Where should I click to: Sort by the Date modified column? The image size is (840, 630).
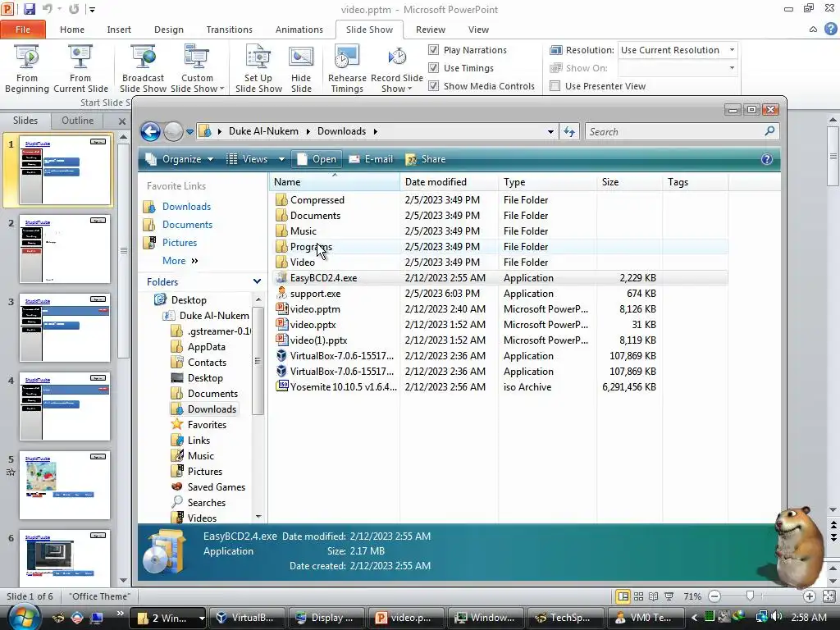point(449,182)
